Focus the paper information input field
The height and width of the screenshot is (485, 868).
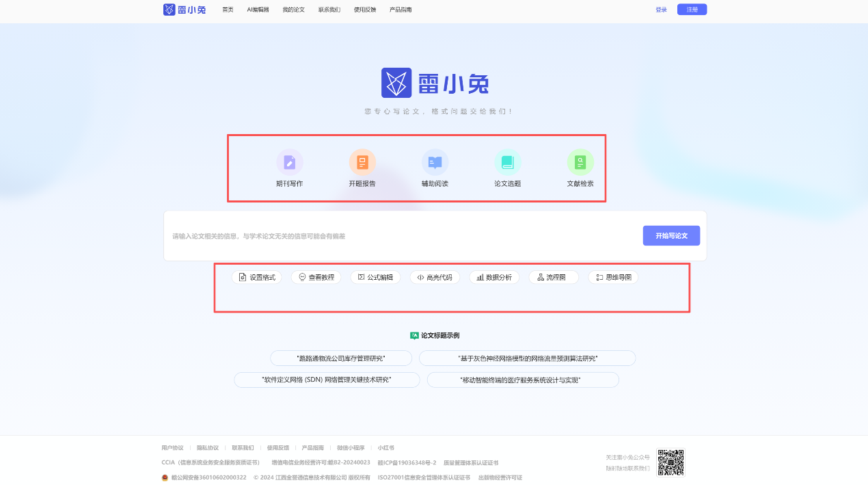[x=403, y=236]
